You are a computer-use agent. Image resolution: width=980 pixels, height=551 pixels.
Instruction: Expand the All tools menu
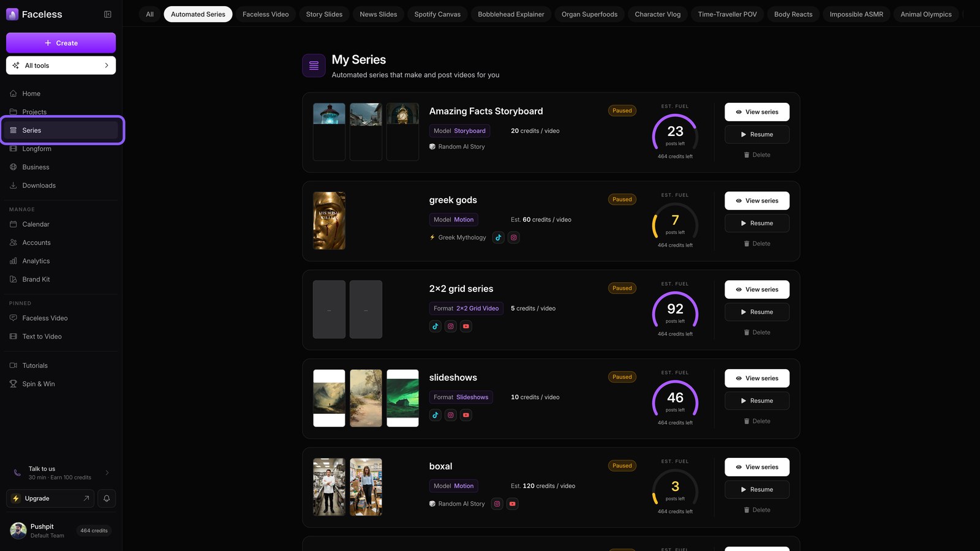pos(61,66)
